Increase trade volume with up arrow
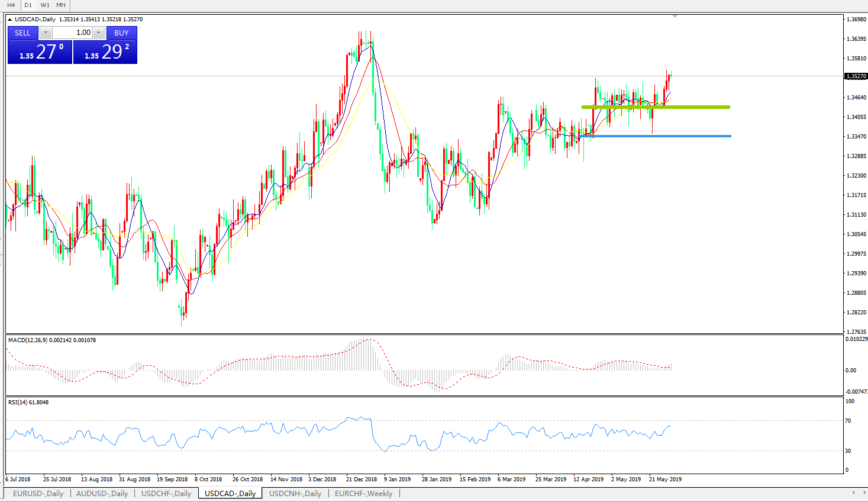 99,33
